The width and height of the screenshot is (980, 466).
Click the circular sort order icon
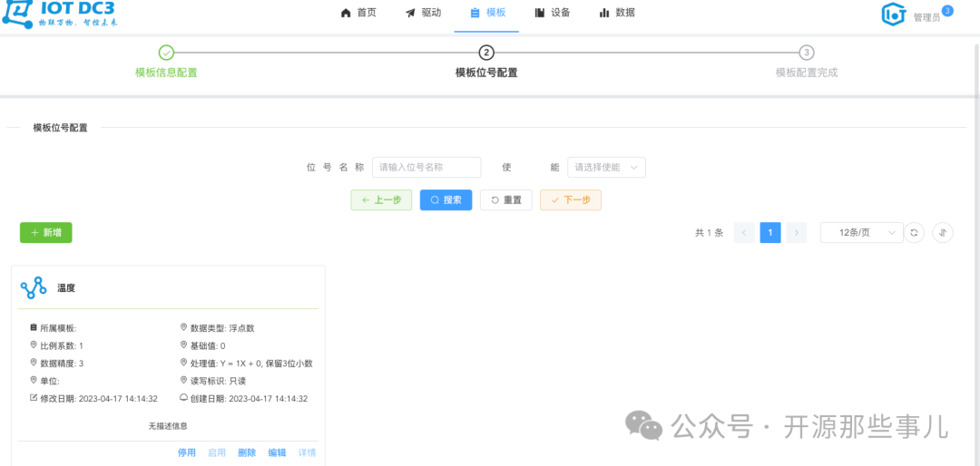(x=943, y=232)
